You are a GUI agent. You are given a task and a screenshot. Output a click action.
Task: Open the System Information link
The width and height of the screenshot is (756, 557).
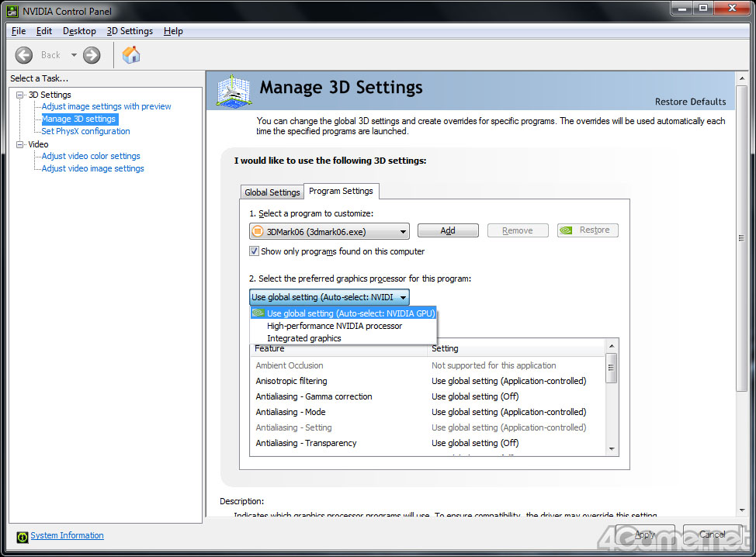click(x=67, y=535)
